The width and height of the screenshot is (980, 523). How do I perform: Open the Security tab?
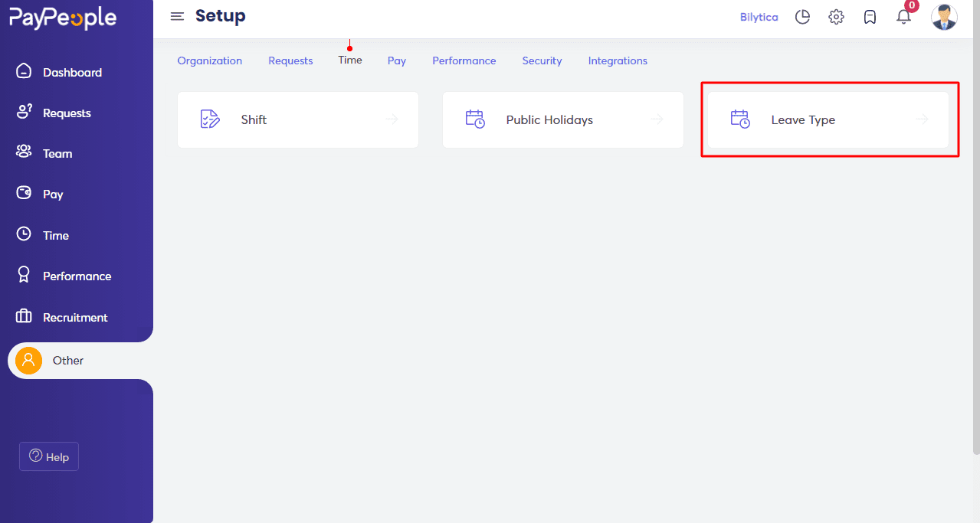coord(542,60)
